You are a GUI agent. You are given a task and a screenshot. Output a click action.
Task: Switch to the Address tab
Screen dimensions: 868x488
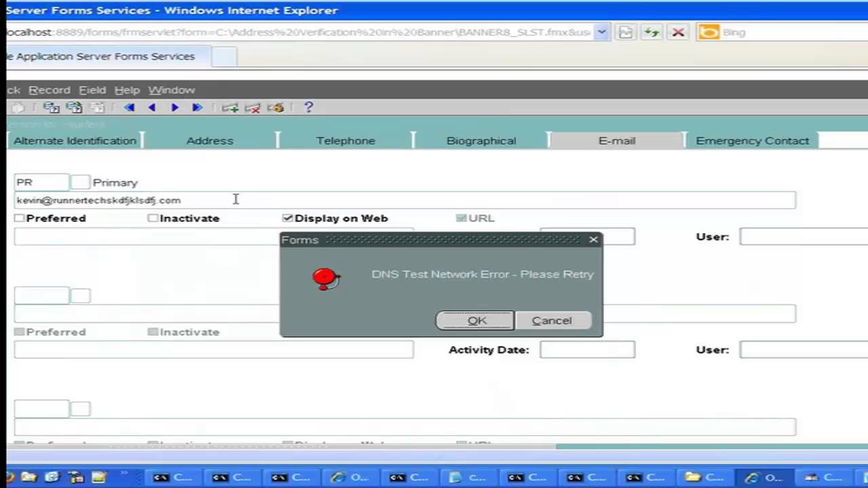pos(210,140)
